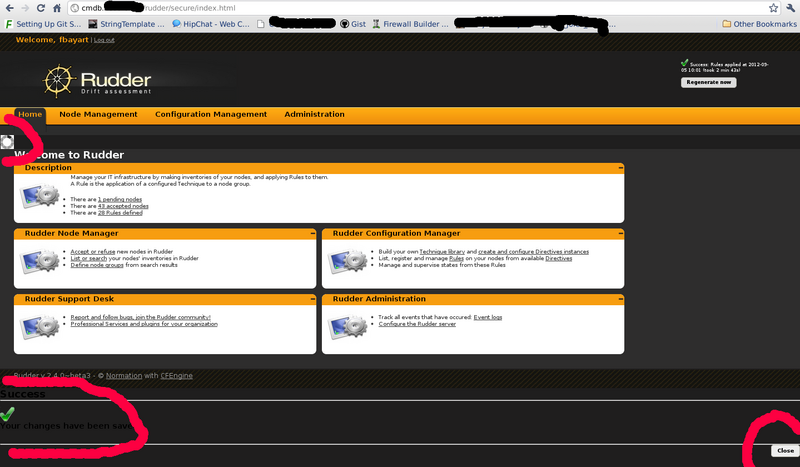Click the gear image in Description panel
Screen dimensions: 800x467
click(39, 196)
